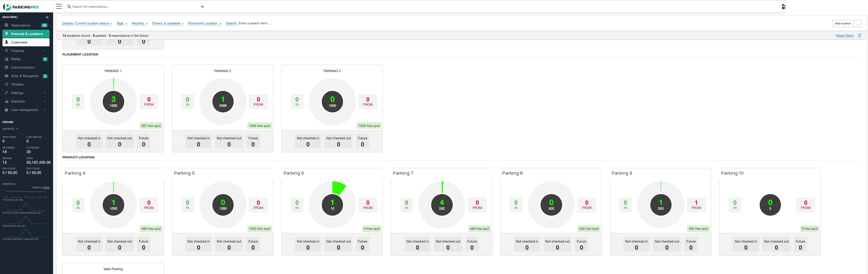Viewport: 868px width, 274px height.
Task: Click the cropped icon at top-right of header
Action: (784, 7)
